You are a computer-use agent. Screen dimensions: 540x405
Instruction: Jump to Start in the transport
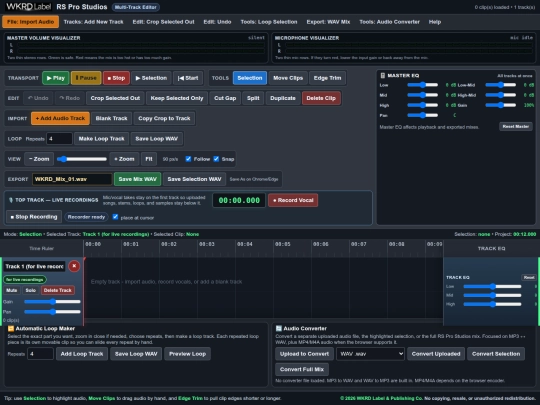point(188,78)
